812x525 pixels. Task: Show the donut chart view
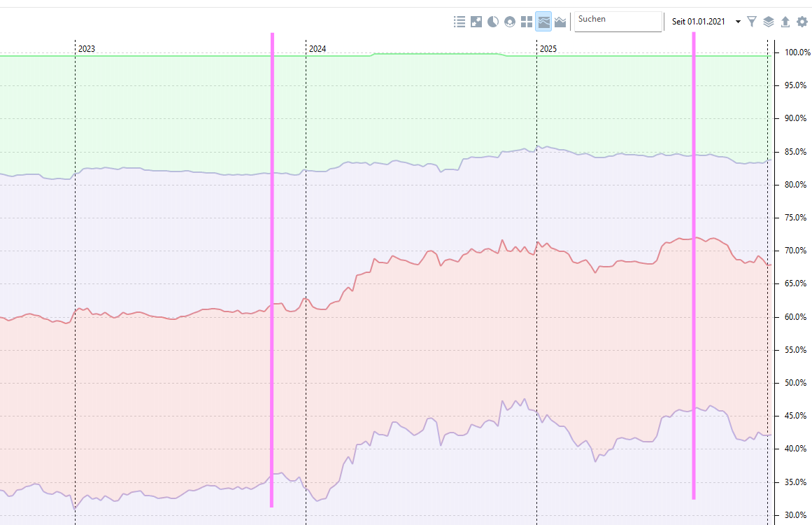510,22
